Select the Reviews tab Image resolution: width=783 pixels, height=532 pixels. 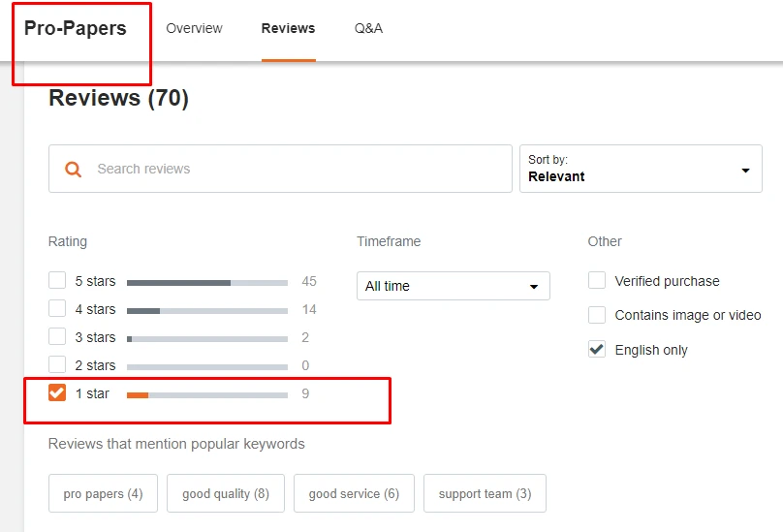tap(288, 28)
